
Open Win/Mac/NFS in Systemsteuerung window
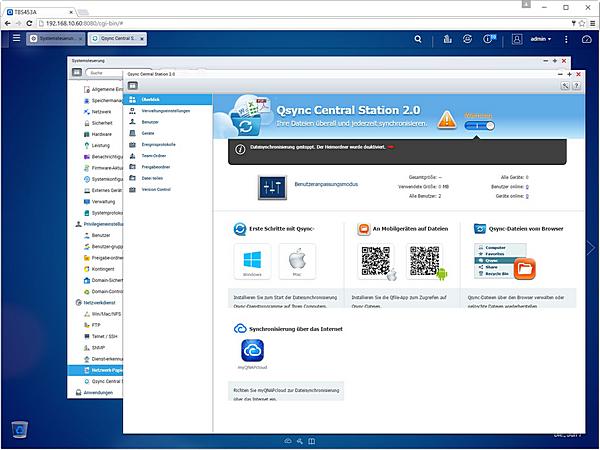tap(106, 314)
